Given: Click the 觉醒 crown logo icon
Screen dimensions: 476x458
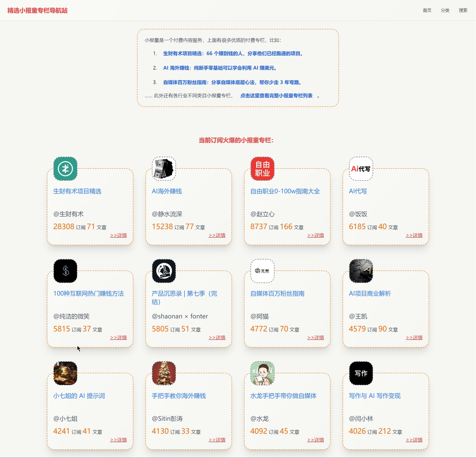Looking at the screenshot, I should [263, 271].
